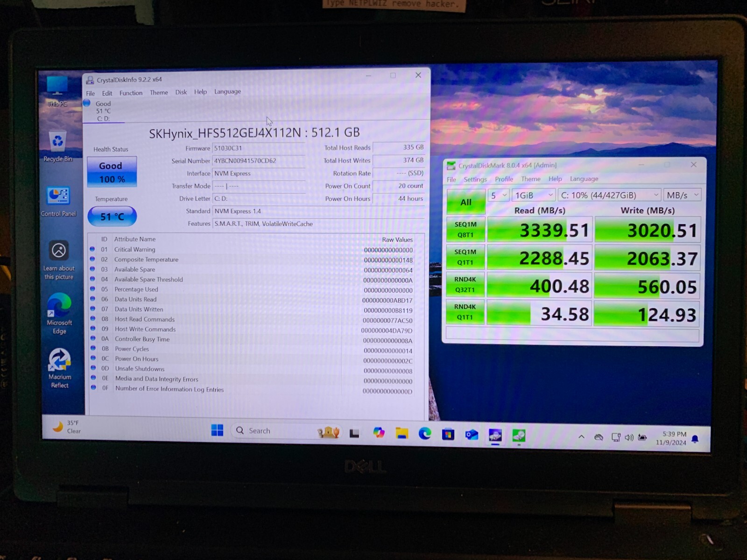Click the status dot beside Unsafe Shutdowns
This screenshot has height=560, width=747.
[x=92, y=368]
